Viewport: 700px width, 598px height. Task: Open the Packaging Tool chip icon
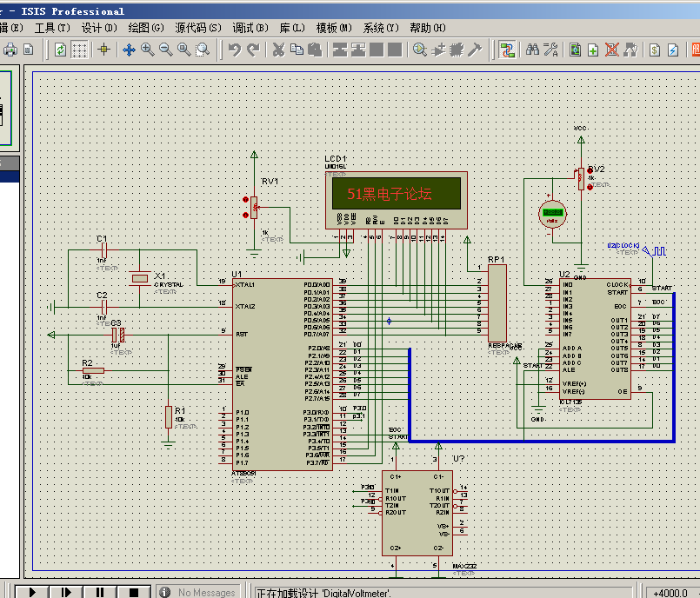tap(457, 50)
